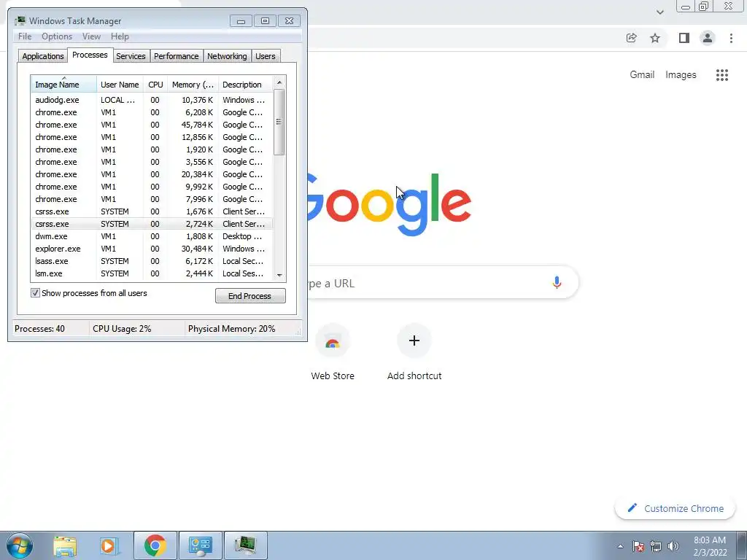Select chrome.exe using 1,920 K memory
747x560 pixels.
(x=152, y=149)
